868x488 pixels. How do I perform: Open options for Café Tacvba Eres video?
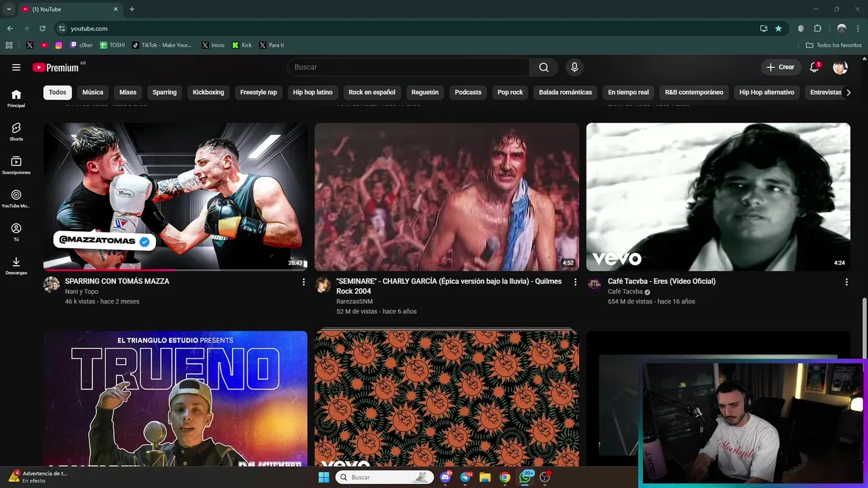(x=846, y=282)
